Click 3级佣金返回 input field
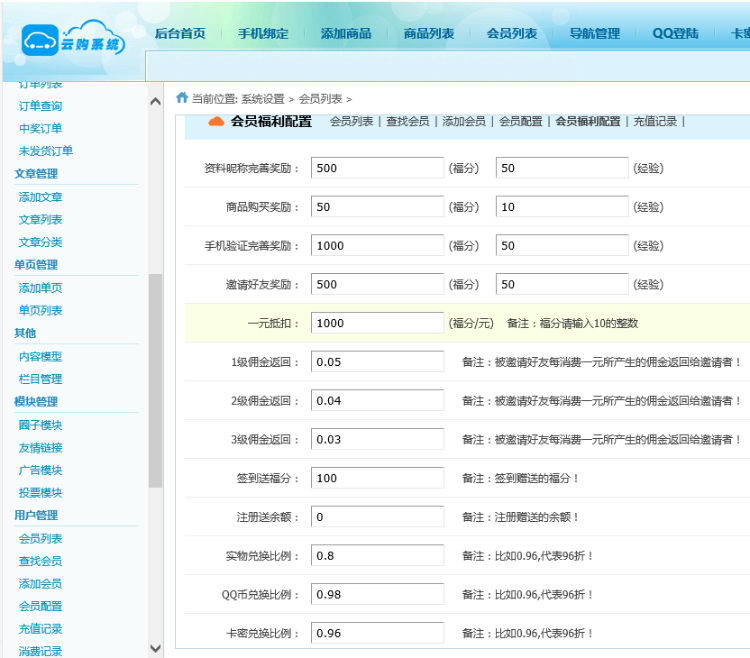The image size is (750, 658). coord(377,439)
